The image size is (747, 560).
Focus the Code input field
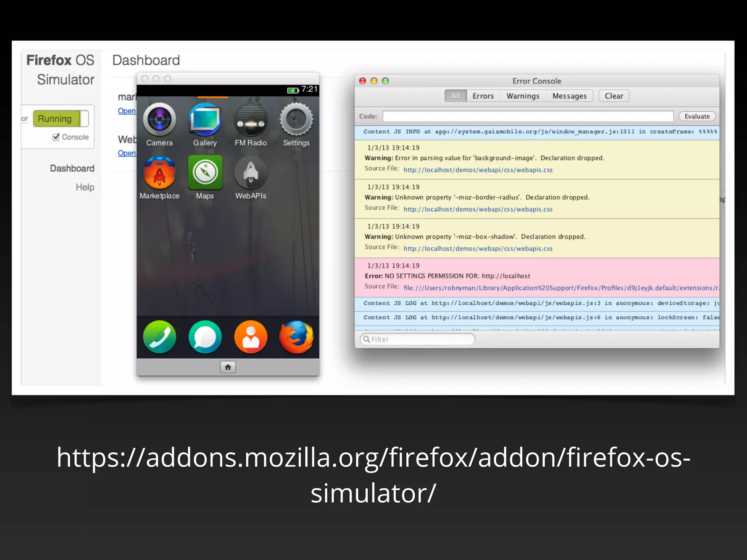pos(528,116)
